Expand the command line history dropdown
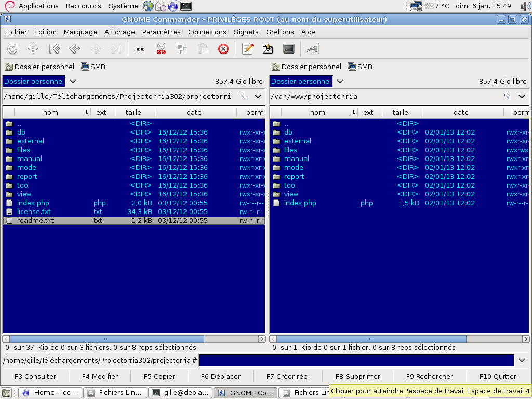Image resolution: width=532 pixels, height=399 pixels. coord(522,360)
